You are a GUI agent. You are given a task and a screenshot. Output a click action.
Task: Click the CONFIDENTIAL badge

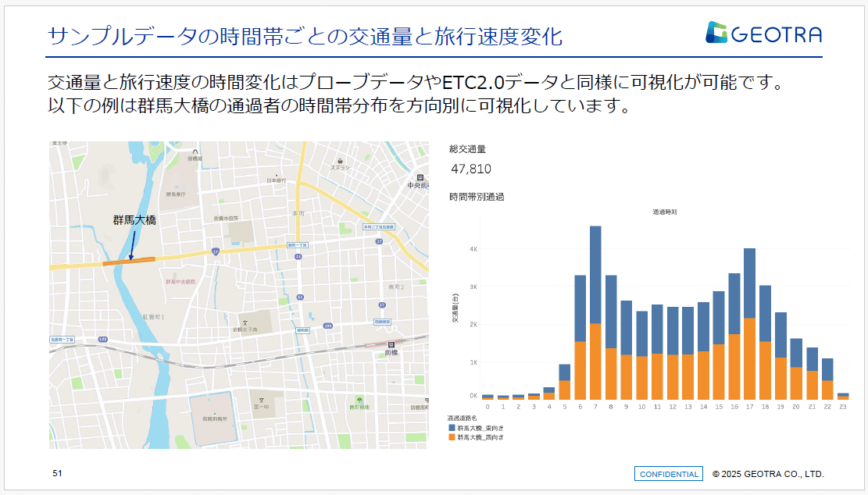tap(667, 473)
